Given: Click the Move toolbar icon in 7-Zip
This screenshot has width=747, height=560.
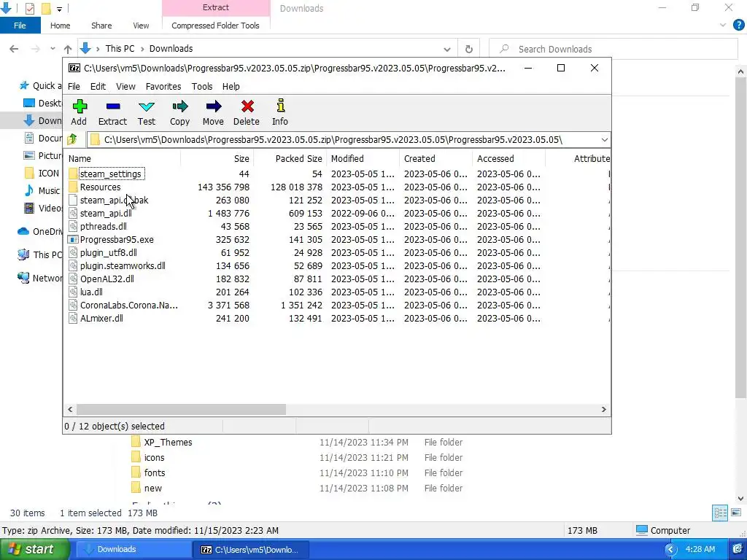Looking at the screenshot, I should (x=213, y=112).
